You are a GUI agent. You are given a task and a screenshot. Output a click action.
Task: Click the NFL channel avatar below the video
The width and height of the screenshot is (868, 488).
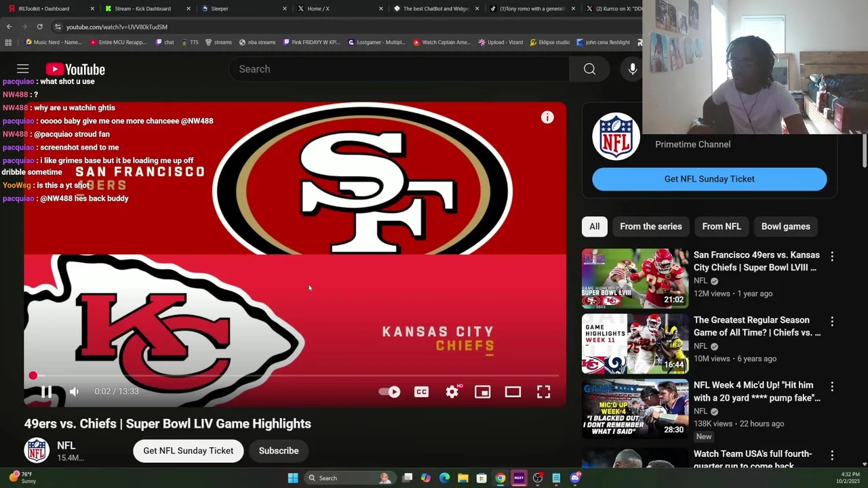[37, 451]
